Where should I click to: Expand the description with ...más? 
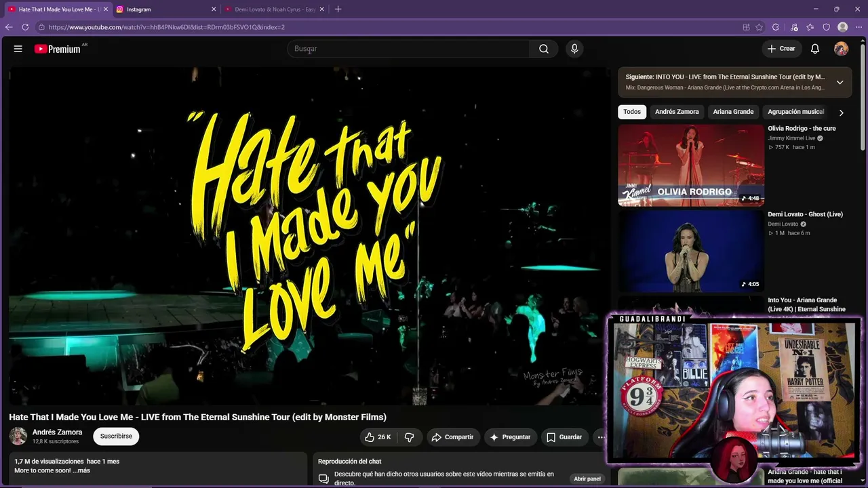point(81,470)
